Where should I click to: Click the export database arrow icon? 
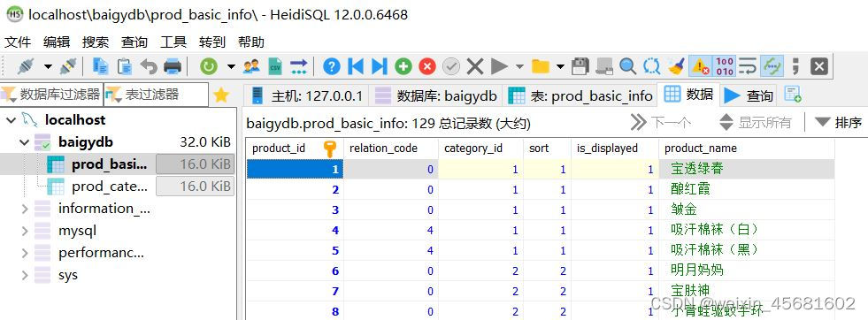(x=299, y=67)
